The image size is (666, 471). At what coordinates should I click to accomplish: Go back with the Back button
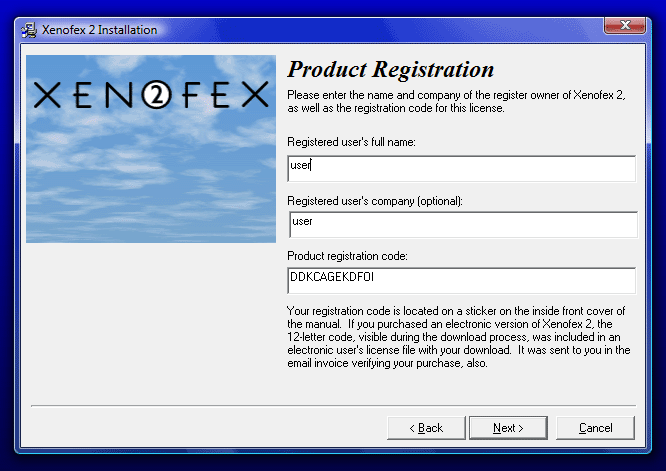426,428
